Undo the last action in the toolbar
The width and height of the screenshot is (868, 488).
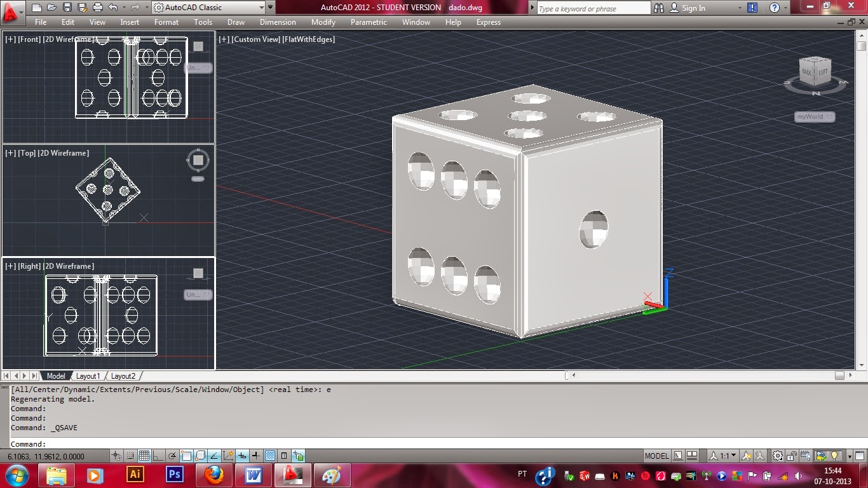click(112, 8)
